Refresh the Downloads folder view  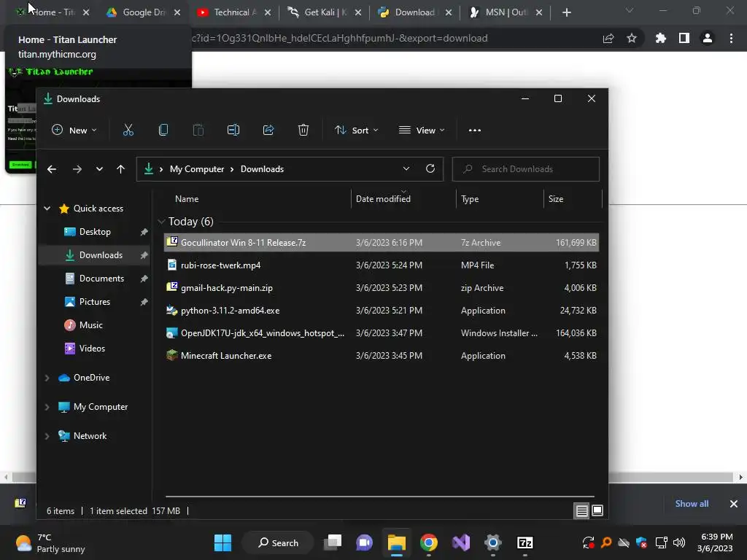(430, 168)
